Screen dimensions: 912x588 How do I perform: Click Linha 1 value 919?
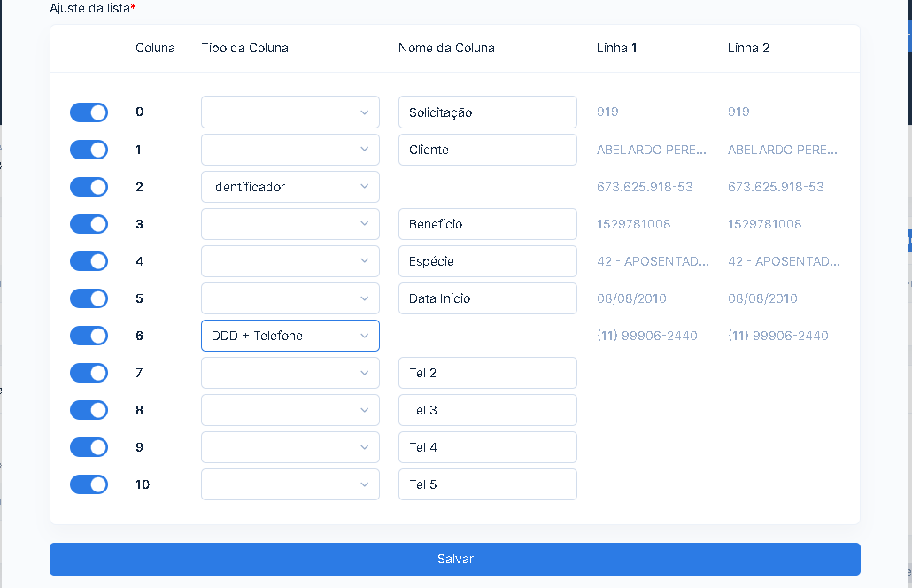(x=607, y=112)
